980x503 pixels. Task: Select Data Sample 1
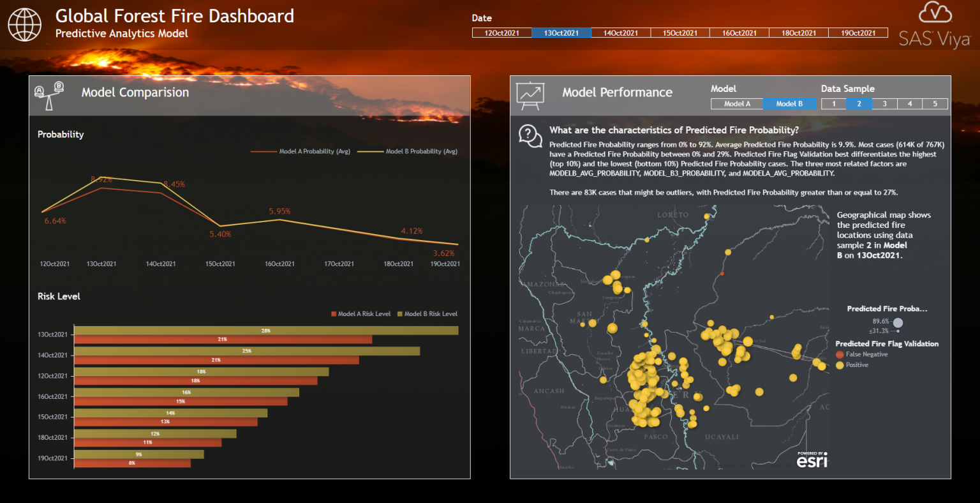coord(833,103)
